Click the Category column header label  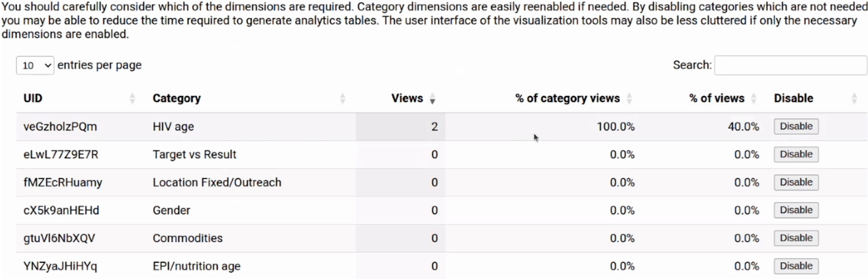tap(177, 98)
